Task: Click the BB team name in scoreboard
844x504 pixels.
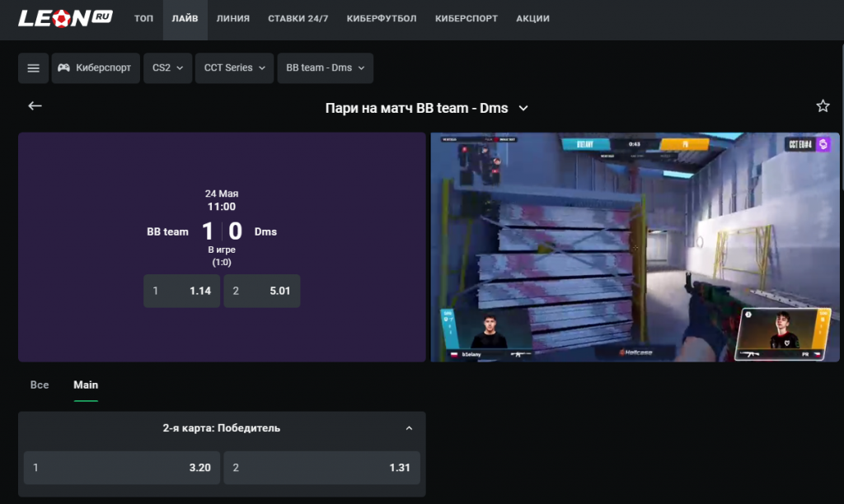Action: pyautogui.click(x=168, y=232)
